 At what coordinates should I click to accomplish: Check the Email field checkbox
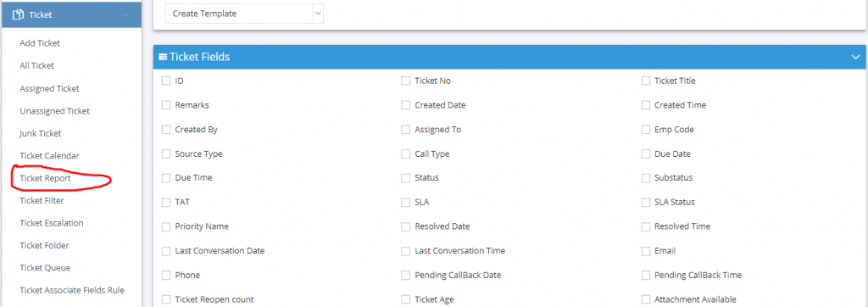tap(645, 251)
